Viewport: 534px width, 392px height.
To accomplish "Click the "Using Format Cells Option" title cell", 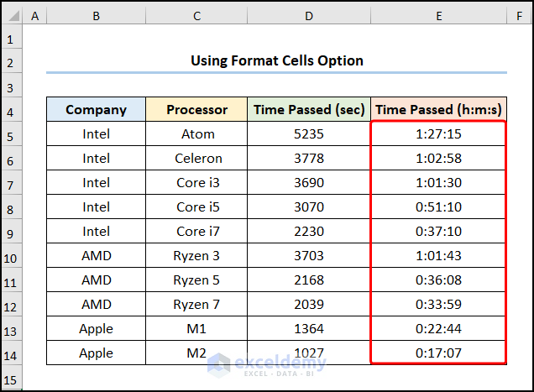I will click(x=276, y=60).
